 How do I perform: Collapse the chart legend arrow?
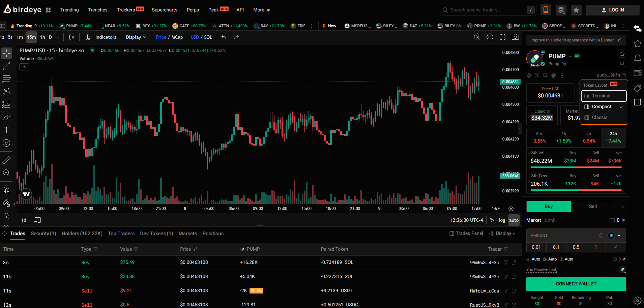point(24,67)
